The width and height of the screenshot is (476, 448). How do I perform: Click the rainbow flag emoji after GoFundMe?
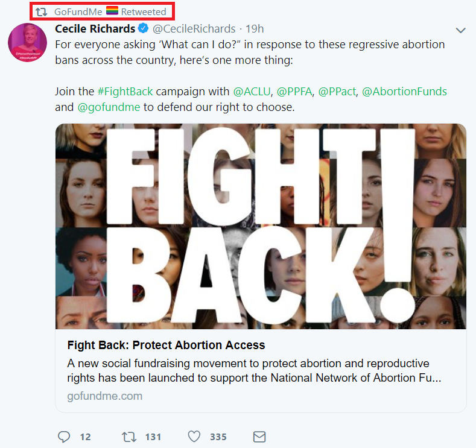[112, 11]
